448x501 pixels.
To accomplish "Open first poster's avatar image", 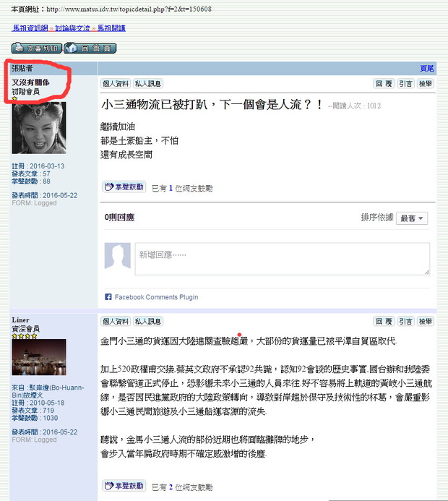I will pyautogui.click(x=39, y=128).
